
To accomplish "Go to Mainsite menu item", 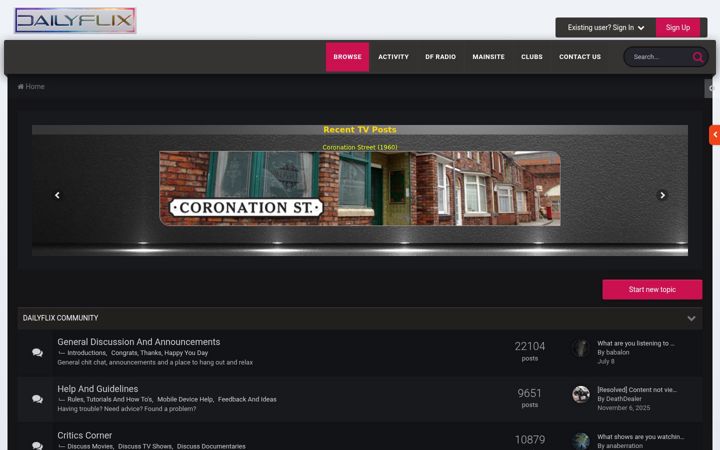I will click(489, 57).
